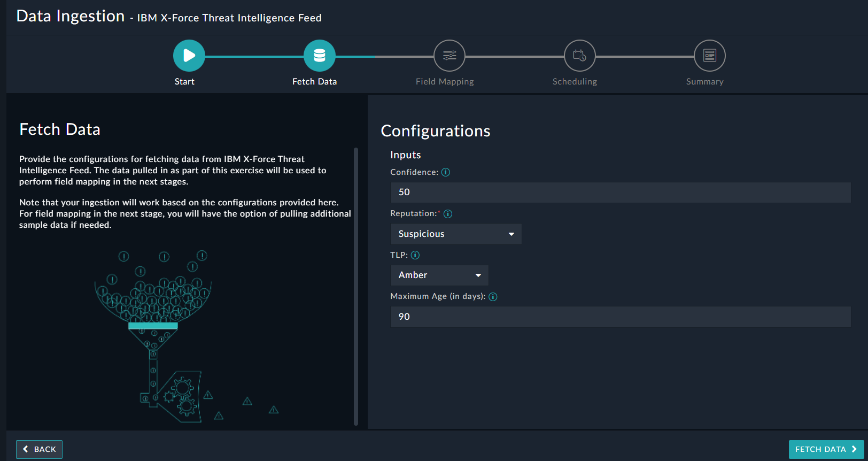Click the Summary report icon
The width and height of the screenshot is (868, 461).
[x=710, y=56]
